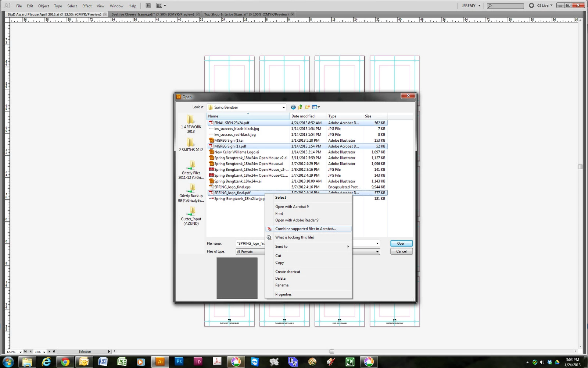
Task: Choose Create shortcut from context menu
Action: pos(288,272)
